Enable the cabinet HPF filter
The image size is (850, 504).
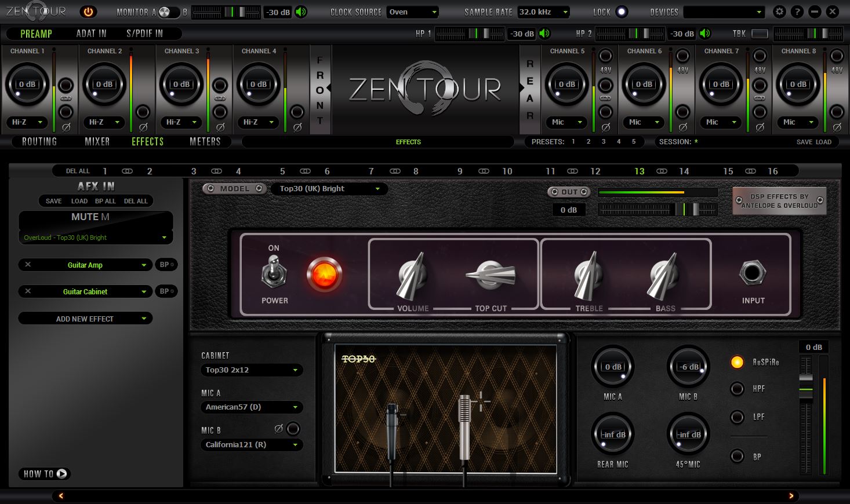(737, 389)
